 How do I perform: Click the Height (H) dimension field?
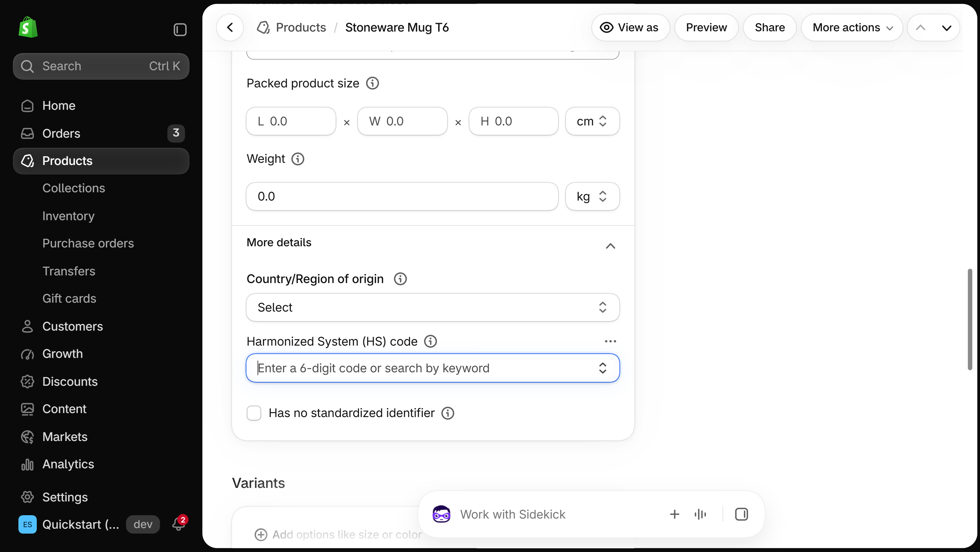tap(514, 121)
